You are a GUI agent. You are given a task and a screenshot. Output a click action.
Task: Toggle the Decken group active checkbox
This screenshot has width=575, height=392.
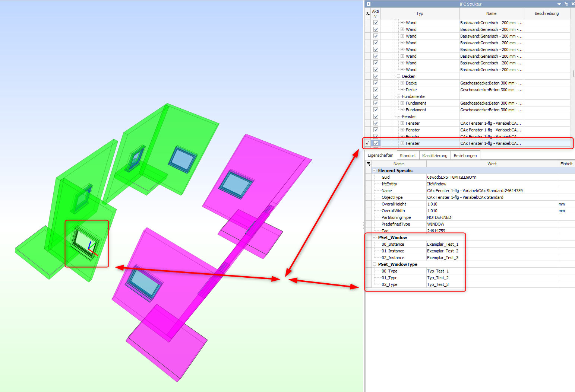(376, 76)
